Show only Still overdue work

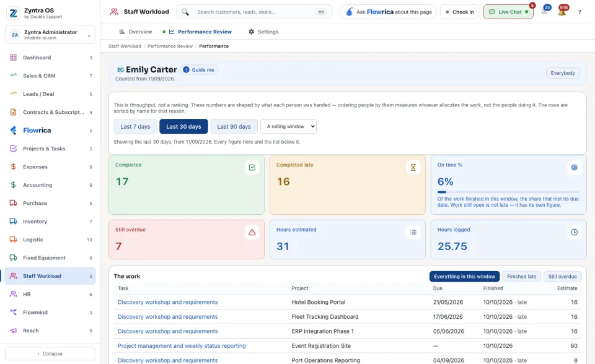click(562, 277)
